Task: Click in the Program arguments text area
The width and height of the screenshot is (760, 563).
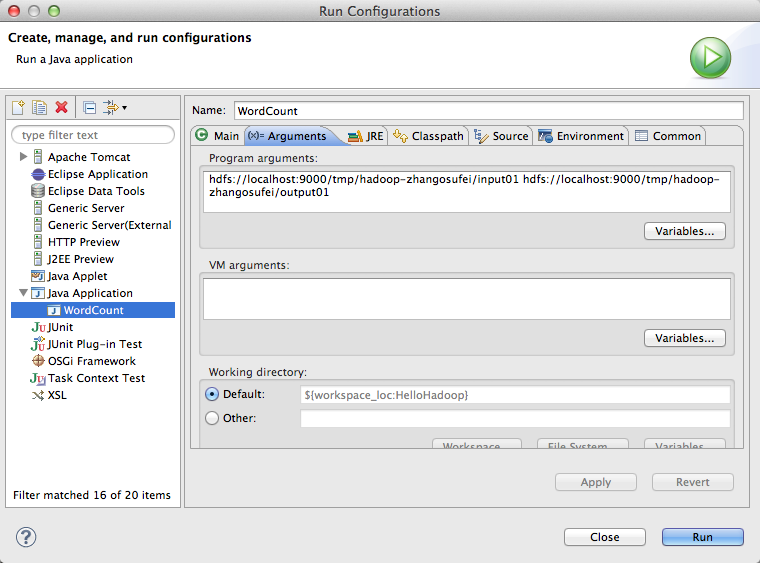Action: coord(467,191)
